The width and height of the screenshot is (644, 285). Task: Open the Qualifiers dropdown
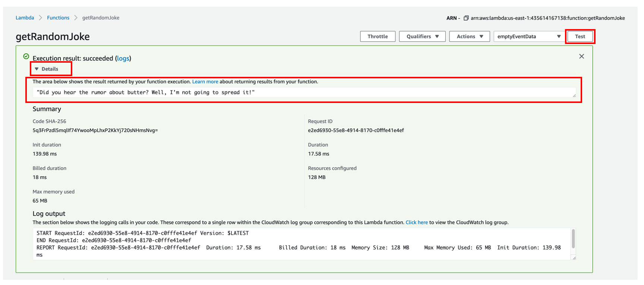coord(422,37)
